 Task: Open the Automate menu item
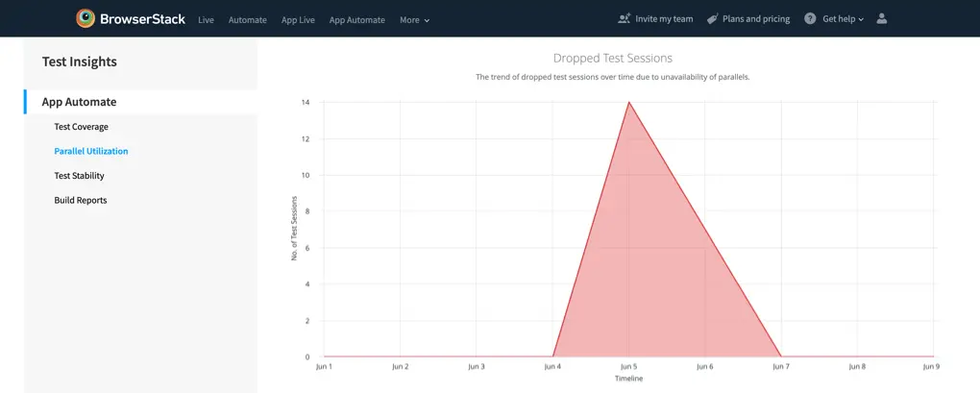click(247, 19)
